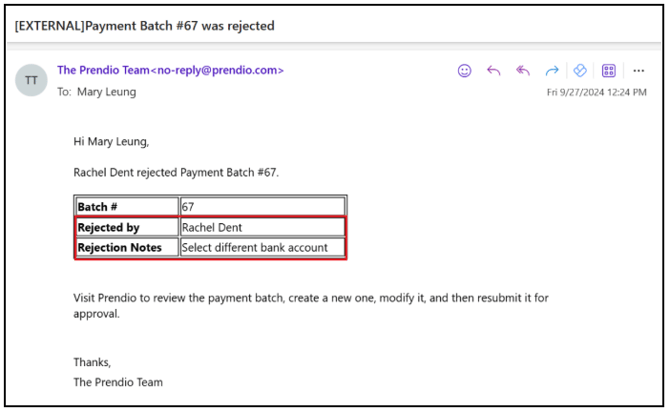Image resolution: width=670 pixels, height=412 pixels.
Task: Click recipient Mary Leung in To line
Action: click(106, 92)
